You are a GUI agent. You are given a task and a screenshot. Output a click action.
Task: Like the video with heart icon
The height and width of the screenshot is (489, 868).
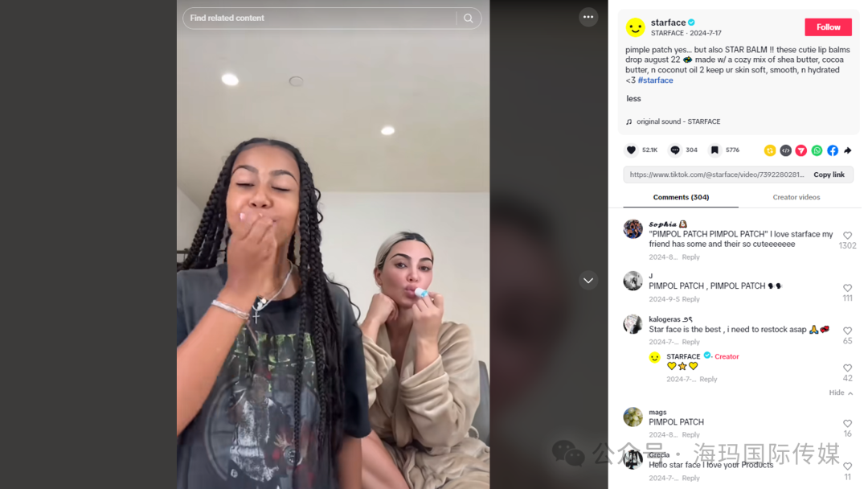point(631,150)
